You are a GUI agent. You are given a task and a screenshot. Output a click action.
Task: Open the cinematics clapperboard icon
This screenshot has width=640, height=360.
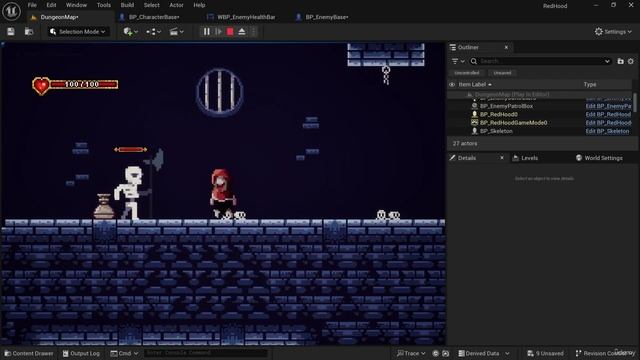[174, 31]
